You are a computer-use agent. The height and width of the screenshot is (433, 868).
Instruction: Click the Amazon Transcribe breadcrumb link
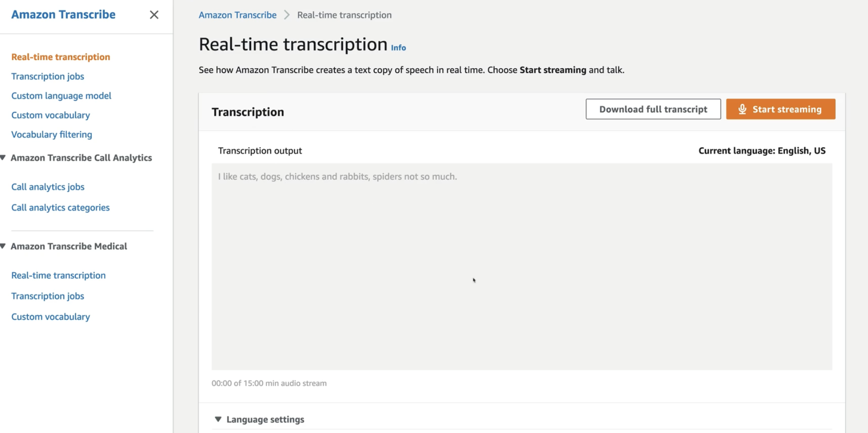click(237, 15)
